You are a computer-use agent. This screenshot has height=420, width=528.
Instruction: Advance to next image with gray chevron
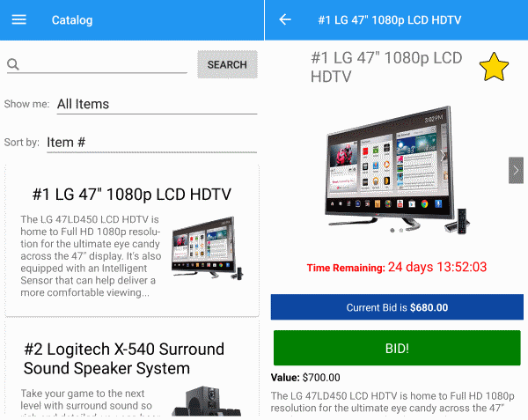click(516, 170)
